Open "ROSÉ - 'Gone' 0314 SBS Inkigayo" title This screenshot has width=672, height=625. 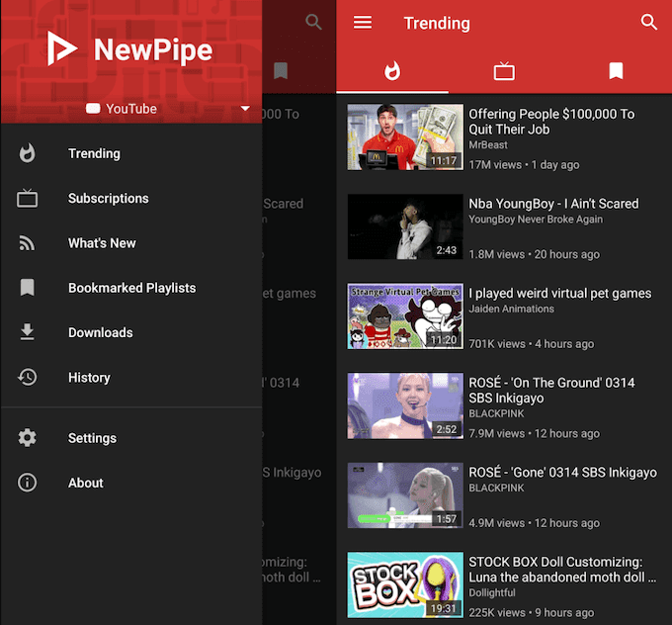(x=562, y=473)
